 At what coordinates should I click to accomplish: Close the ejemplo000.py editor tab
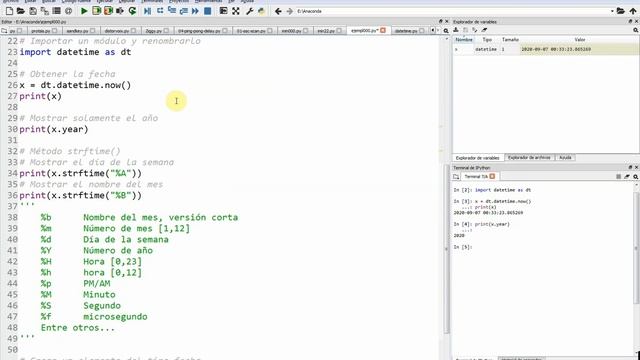point(383,30)
